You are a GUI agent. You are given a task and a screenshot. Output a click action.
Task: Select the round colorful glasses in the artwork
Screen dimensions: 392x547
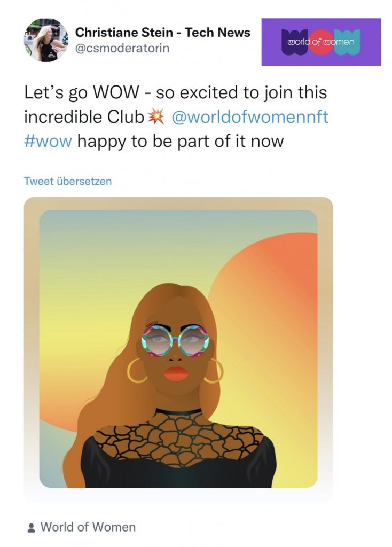click(175, 340)
